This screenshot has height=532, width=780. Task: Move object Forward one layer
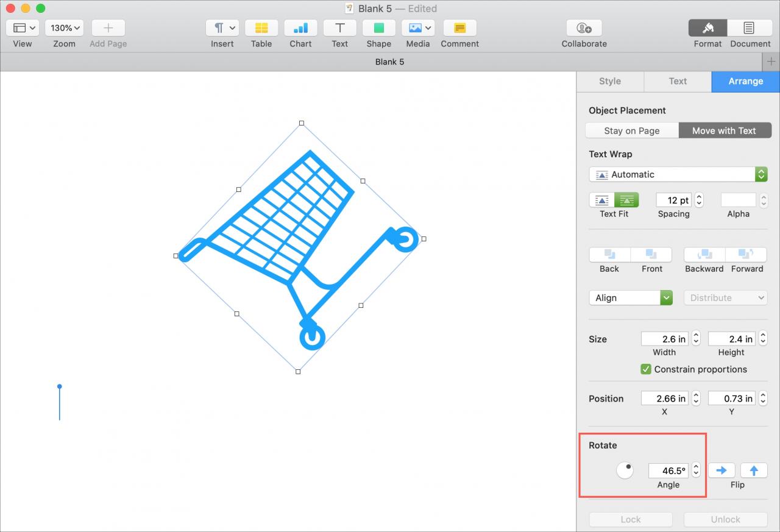(x=746, y=254)
